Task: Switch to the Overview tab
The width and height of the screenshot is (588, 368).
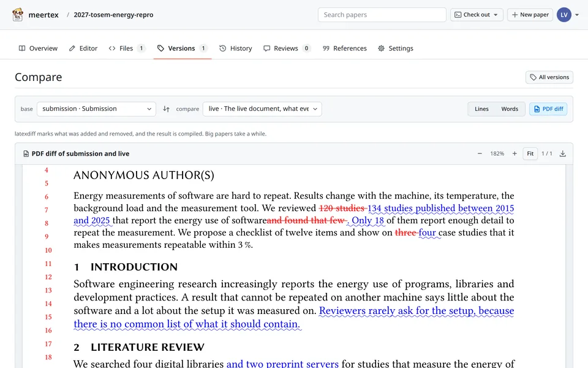Action: point(38,48)
